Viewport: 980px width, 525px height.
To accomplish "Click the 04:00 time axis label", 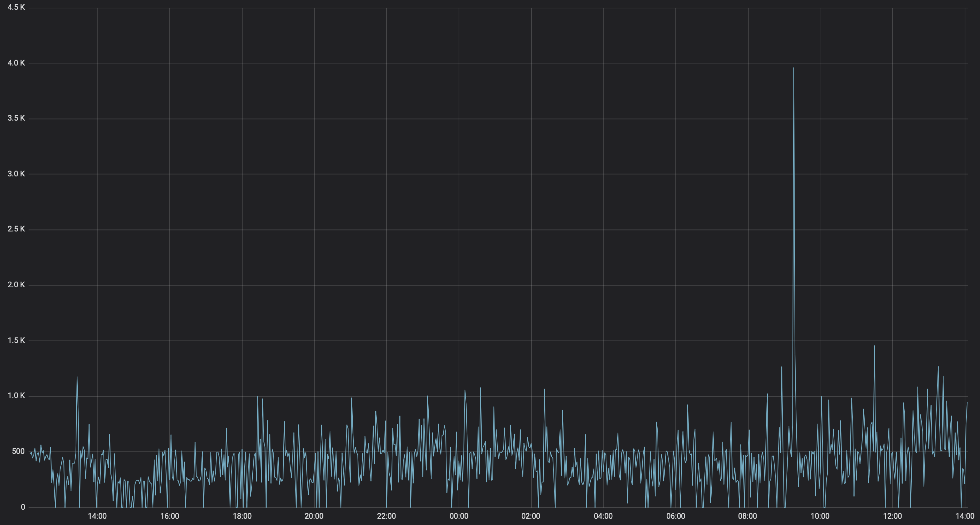I will tap(603, 516).
